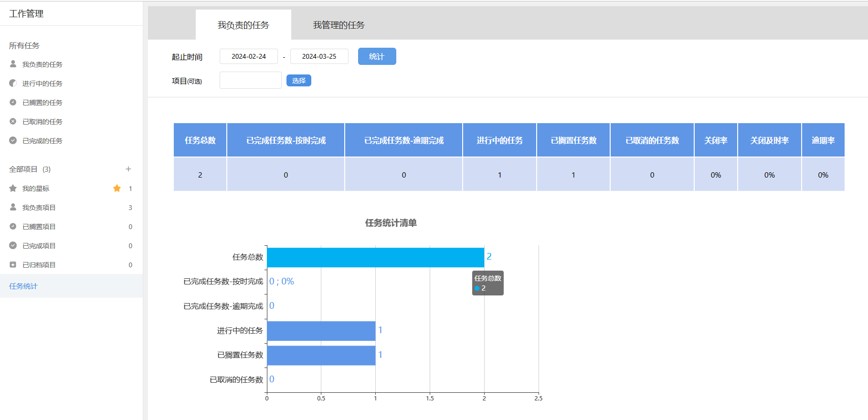Click the person icon beside 我负责的任务
The width and height of the screenshot is (868, 420).
click(x=13, y=64)
